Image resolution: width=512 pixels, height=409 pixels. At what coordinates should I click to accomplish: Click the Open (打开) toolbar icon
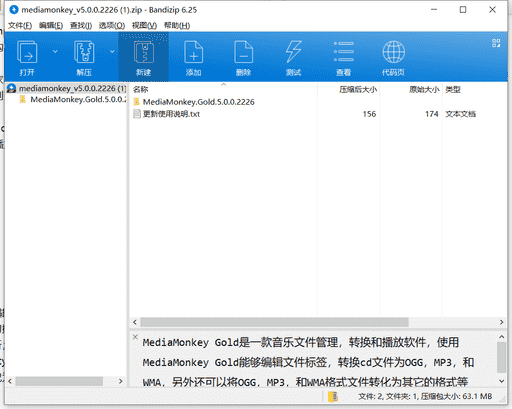27,57
